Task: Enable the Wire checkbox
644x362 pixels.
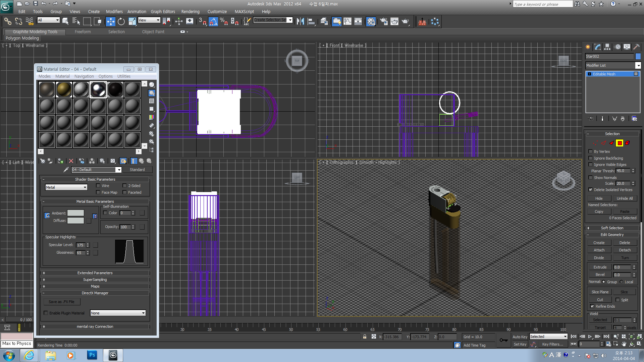Action: point(98,185)
